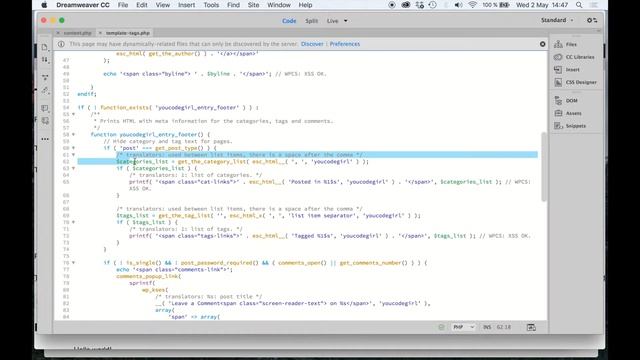Collapse code fold at line 61

pyautogui.click(x=73, y=155)
